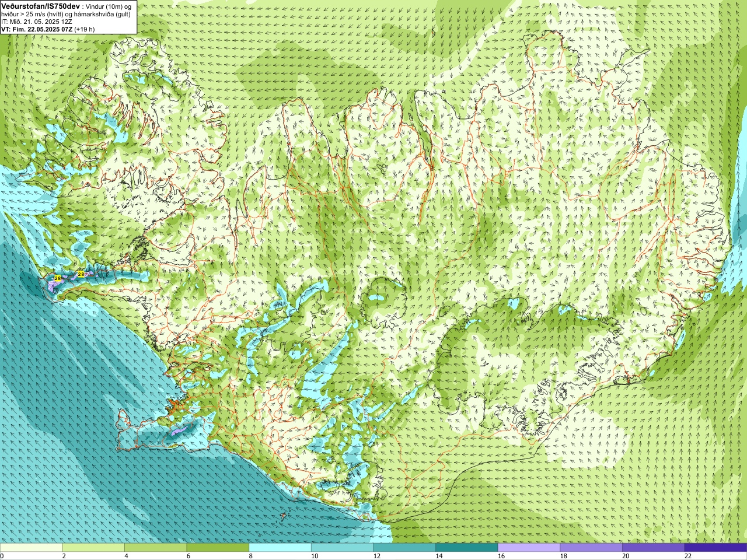Click the green 4–6 m/s legend swatch

point(155,548)
